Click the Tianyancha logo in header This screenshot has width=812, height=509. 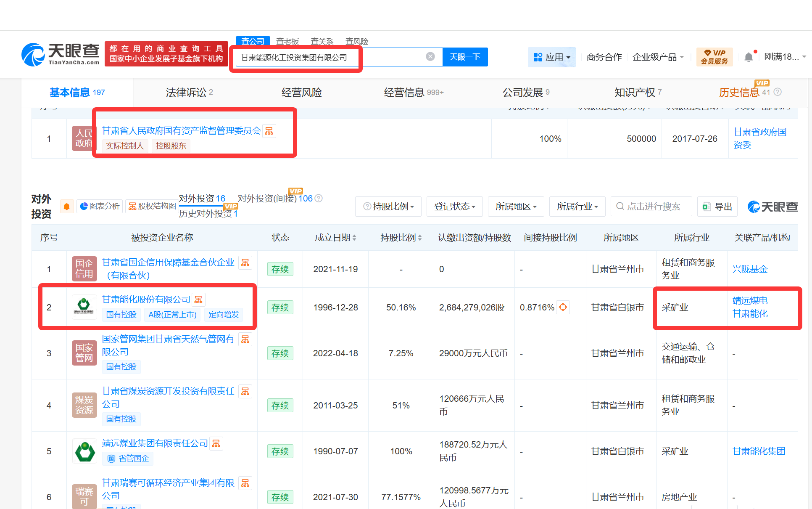61,55
